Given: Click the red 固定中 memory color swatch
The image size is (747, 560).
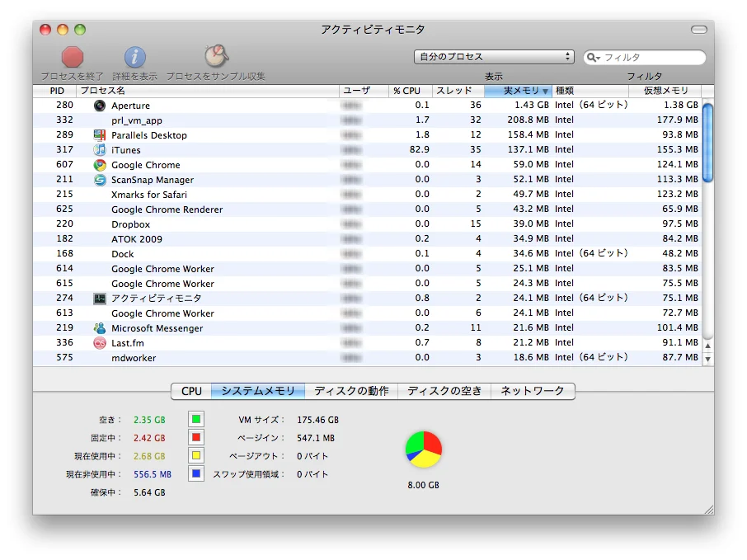Looking at the screenshot, I should [195, 437].
